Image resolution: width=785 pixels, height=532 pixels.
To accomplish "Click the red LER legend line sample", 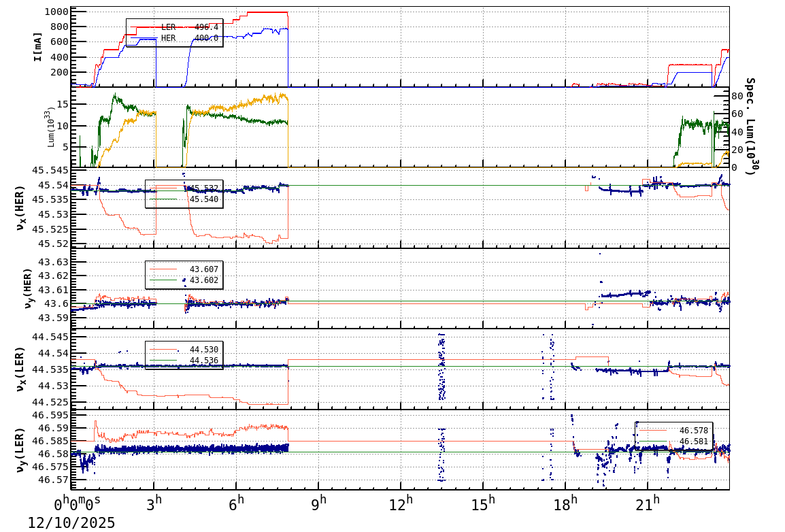I will [144, 27].
